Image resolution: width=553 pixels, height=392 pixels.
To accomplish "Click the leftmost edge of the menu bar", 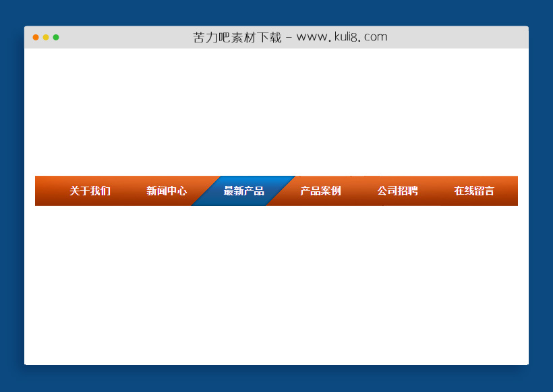I will pyautogui.click(x=36, y=191).
